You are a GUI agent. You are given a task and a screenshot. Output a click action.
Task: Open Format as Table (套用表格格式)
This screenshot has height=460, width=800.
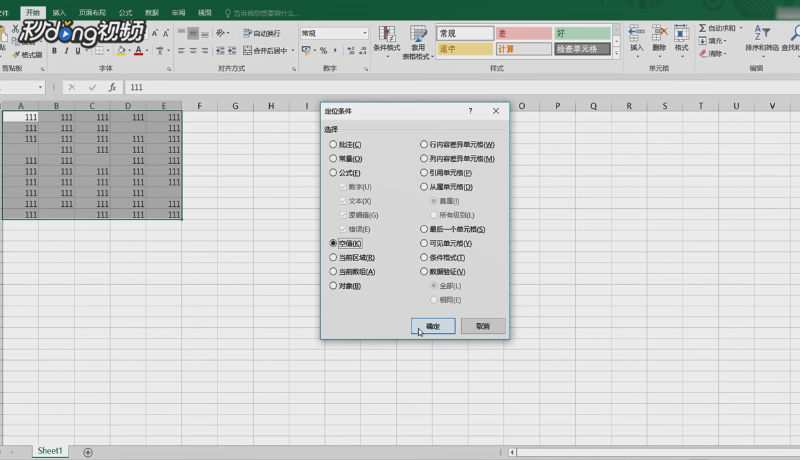(x=418, y=42)
